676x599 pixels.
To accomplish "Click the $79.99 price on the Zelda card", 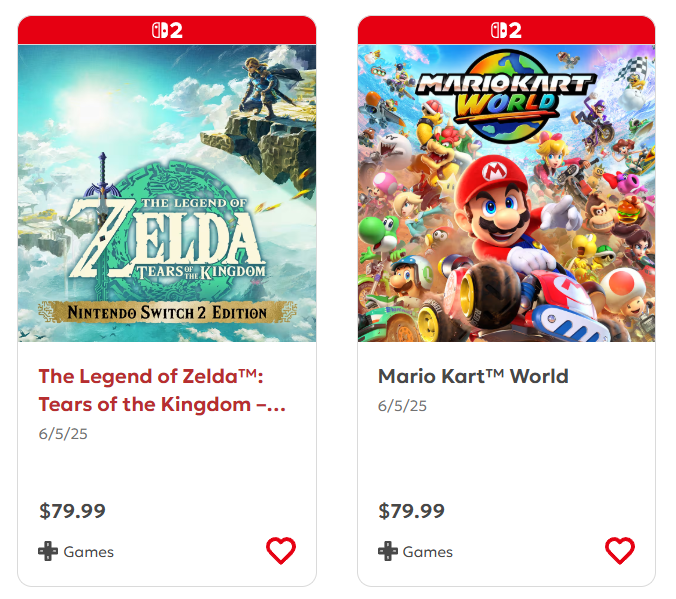I will (x=72, y=511).
